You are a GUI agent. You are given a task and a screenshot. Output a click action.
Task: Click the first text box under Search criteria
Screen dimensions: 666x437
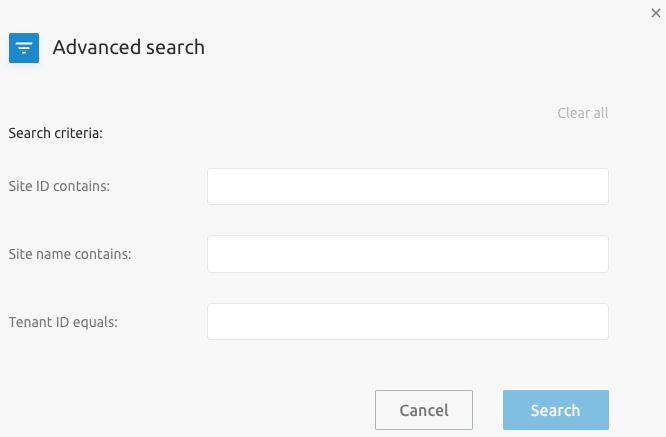408,186
